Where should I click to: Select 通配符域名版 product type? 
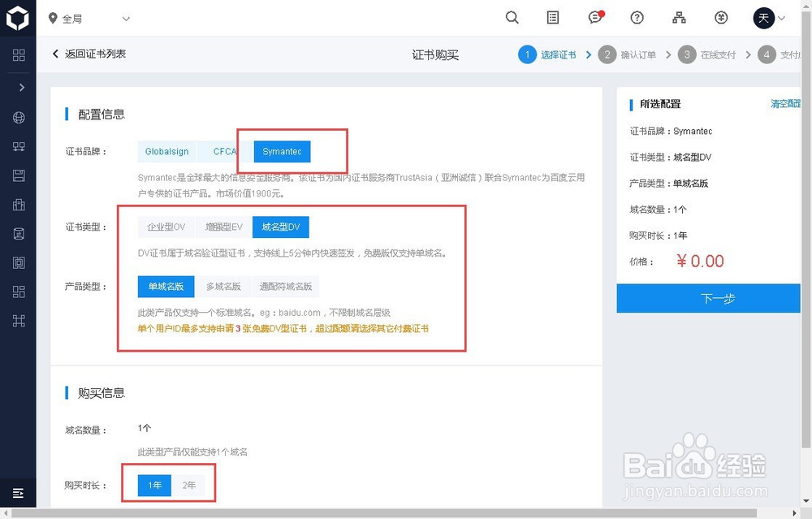pos(285,287)
